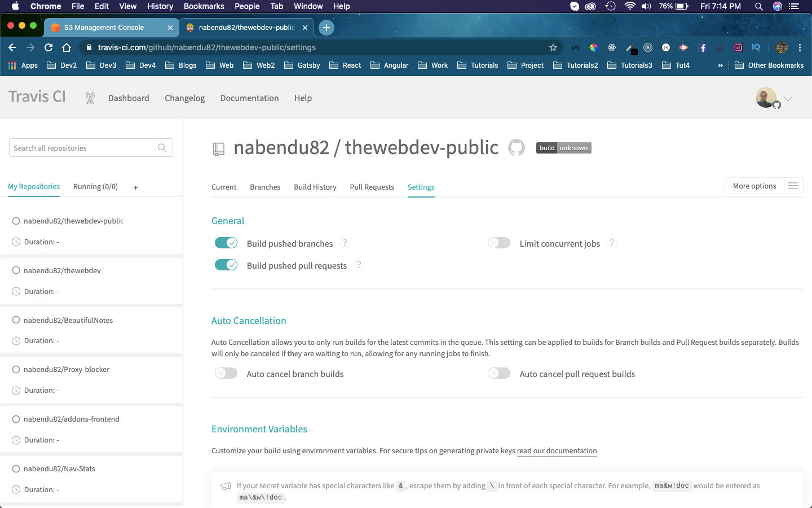812x508 pixels.
Task: Click the Facebook extension icon
Action: click(702, 47)
